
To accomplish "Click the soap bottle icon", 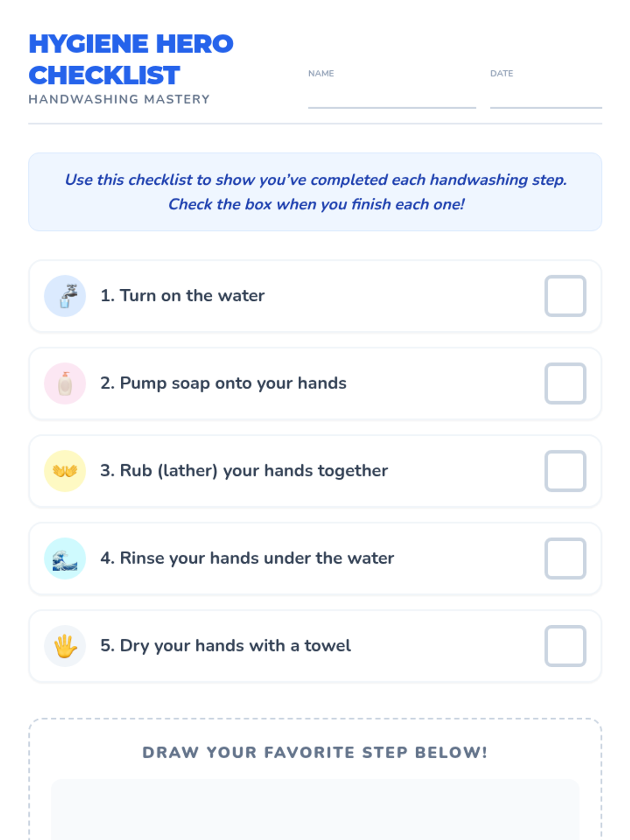I will tap(65, 384).
